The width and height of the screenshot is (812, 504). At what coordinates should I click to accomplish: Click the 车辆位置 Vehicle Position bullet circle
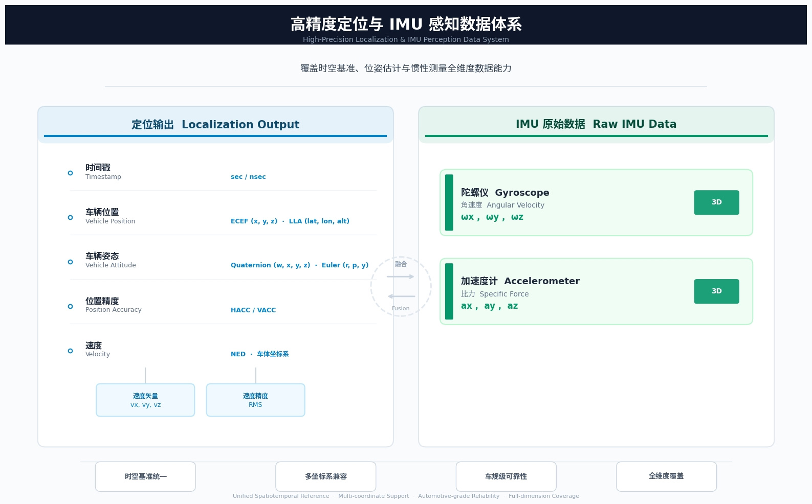click(x=70, y=218)
